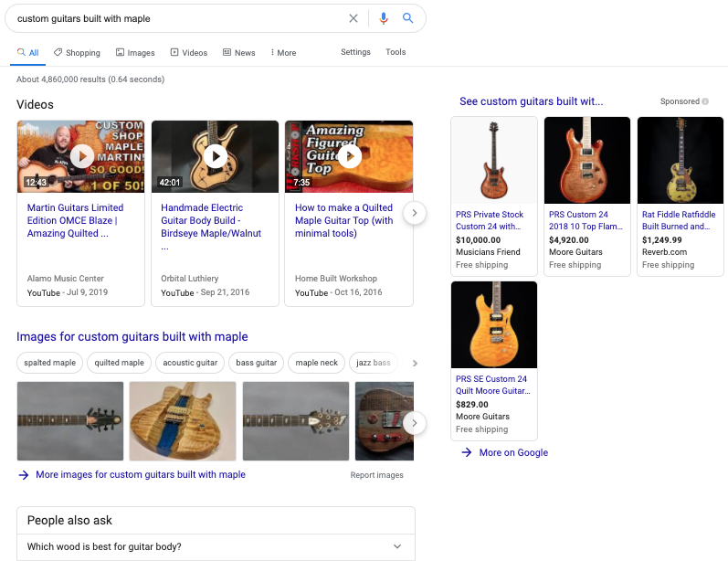Click More on Google link
The width and height of the screenshot is (728, 561).
coord(513,452)
